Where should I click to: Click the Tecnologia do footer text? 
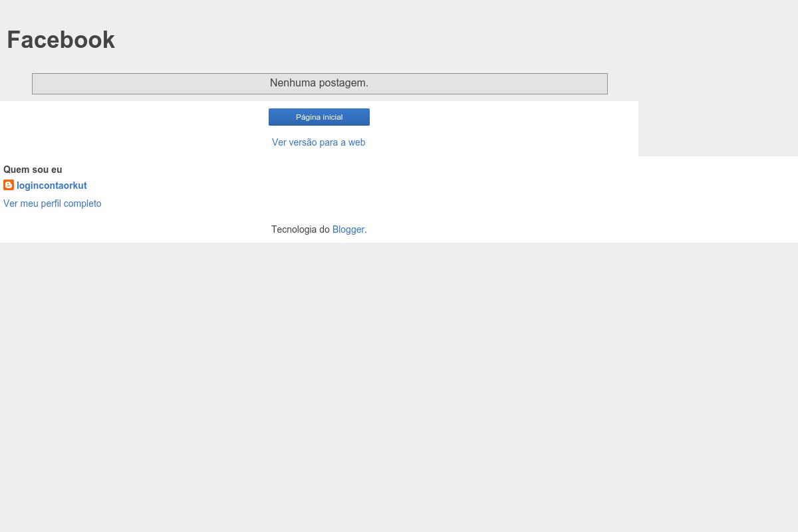click(x=301, y=229)
